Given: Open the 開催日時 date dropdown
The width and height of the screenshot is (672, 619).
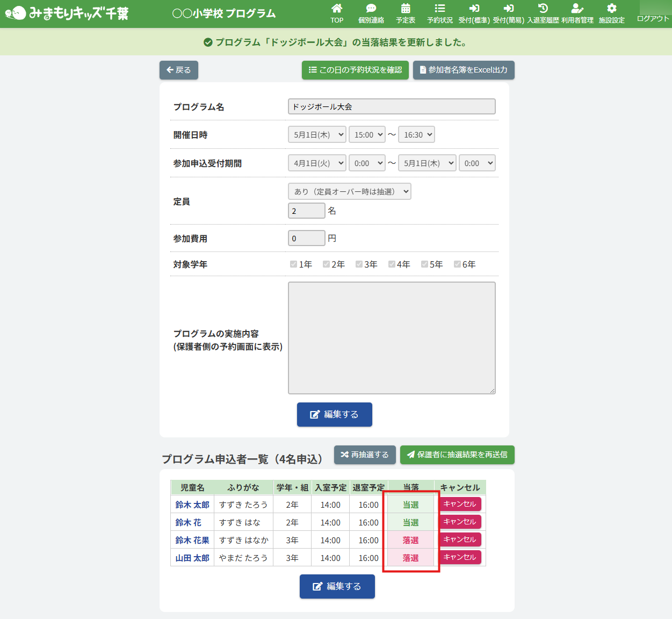Looking at the screenshot, I should tap(317, 135).
